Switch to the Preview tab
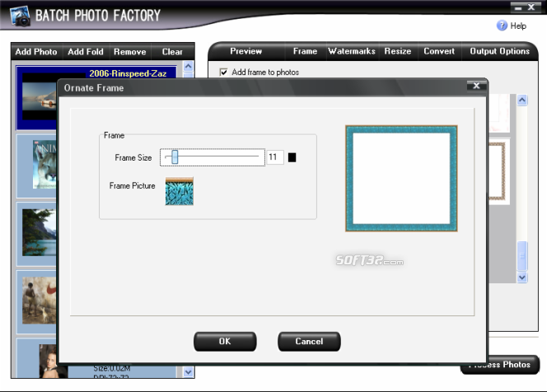Screen dimensions: 547x392 (246, 51)
